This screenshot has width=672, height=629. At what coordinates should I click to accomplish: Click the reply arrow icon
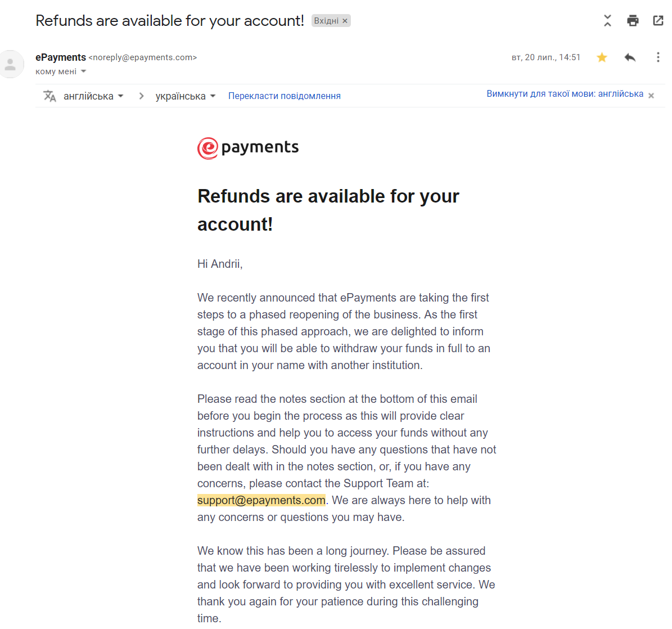(630, 57)
